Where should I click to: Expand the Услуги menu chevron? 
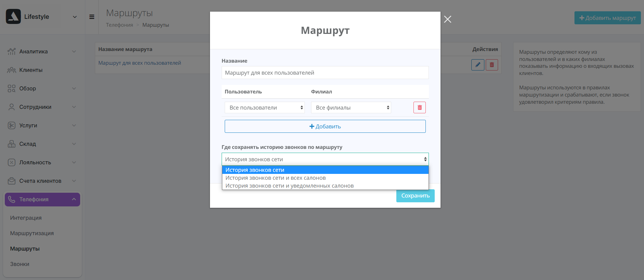tap(74, 125)
